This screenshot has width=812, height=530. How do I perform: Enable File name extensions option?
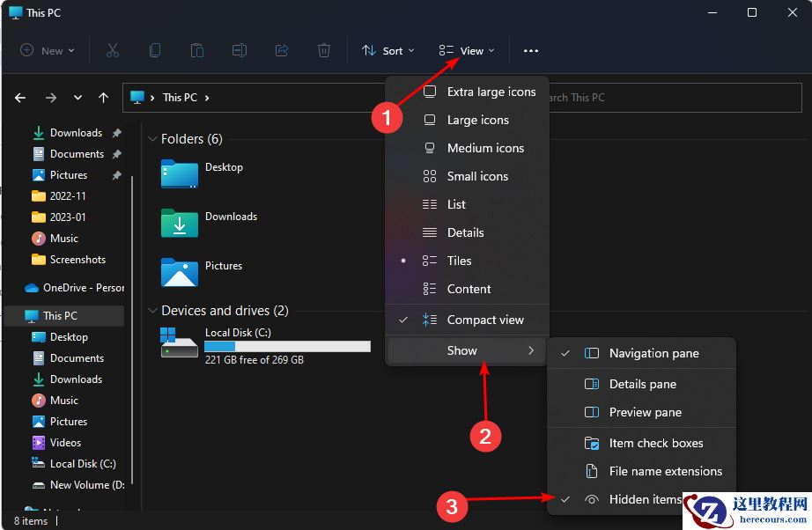point(665,471)
